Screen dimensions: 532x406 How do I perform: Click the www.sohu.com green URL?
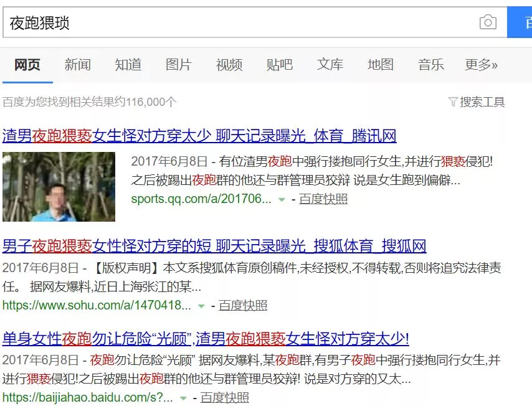(97, 305)
